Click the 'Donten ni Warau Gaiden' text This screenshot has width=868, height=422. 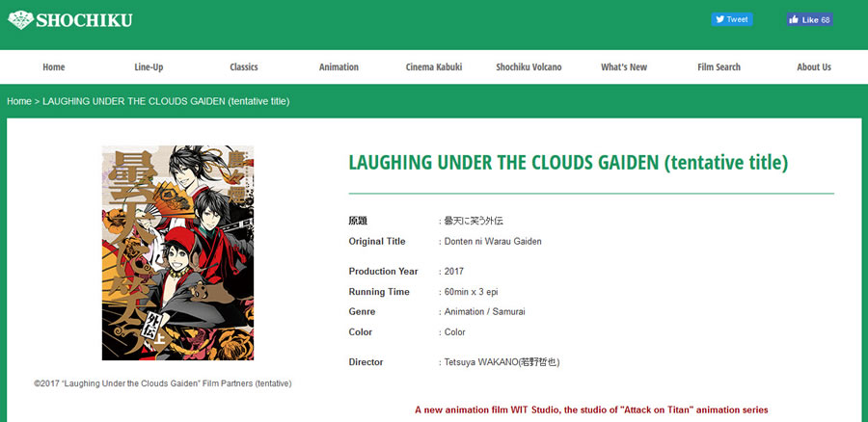pos(493,241)
